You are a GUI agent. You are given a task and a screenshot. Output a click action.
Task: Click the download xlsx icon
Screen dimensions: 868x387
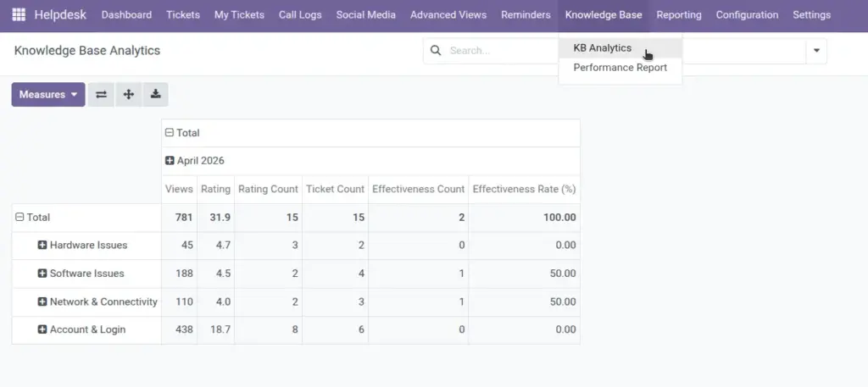tap(156, 95)
